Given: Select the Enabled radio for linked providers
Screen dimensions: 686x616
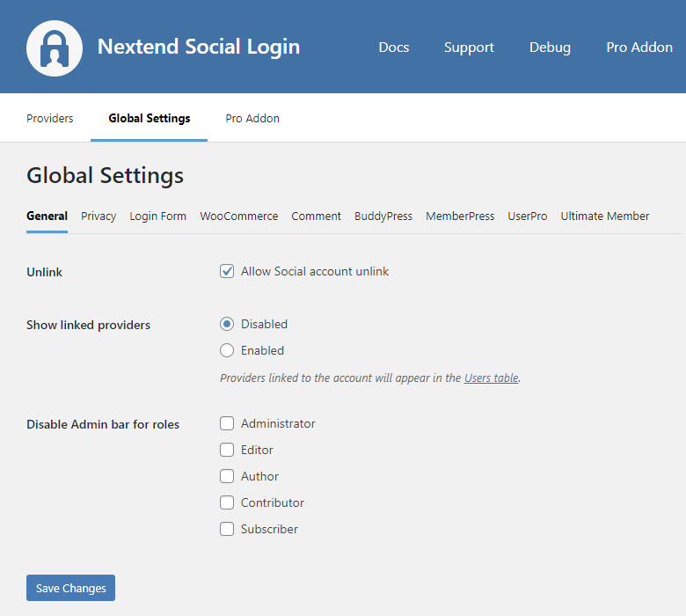Looking at the screenshot, I should (227, 350).
